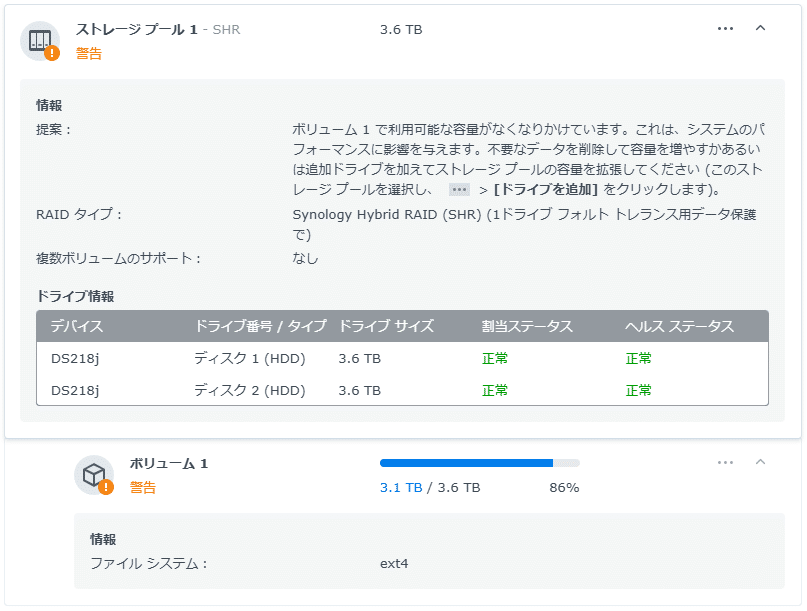This screenshot has width=807, height=611.
Task: Click the ellipsis icon in the suggestion text
Action: (459, 189)
